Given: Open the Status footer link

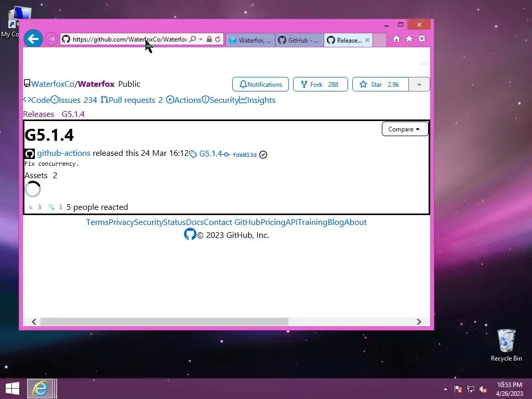Looking at the screenshot, I should tap(175, 222).
